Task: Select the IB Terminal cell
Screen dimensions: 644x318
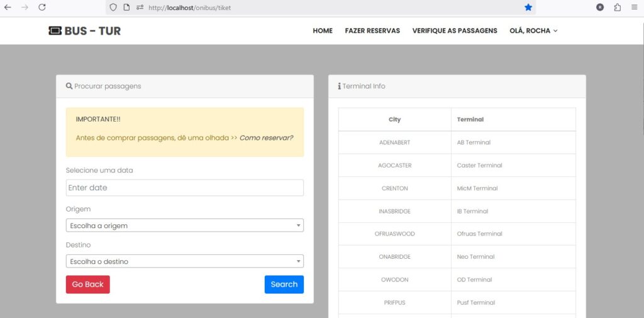Action: coord(513,211)
